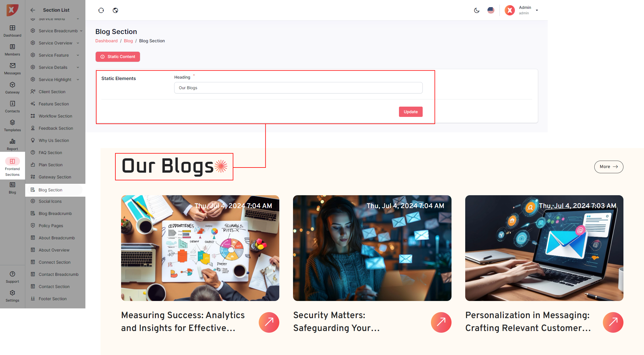Toggle dark mode with the moon icon
The width and height of the screenshot is (644, 355).
(477, 10)
